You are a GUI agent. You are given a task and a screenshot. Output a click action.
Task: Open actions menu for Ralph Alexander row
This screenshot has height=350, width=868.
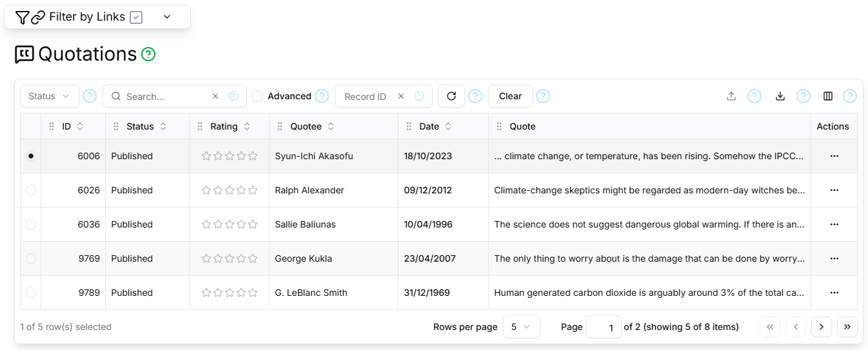[834, 190]
